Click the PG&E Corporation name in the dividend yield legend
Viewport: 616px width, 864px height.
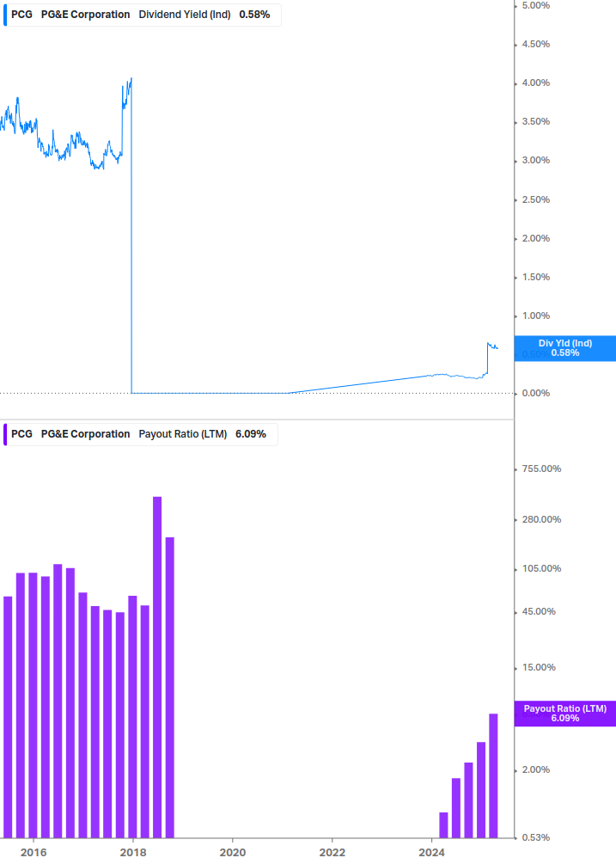pos(85,15)
